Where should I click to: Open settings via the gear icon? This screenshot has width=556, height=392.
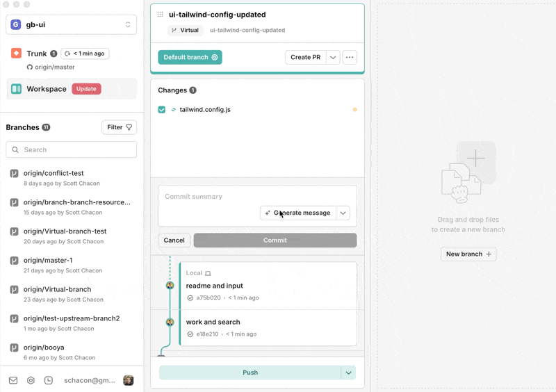[31, 380]
